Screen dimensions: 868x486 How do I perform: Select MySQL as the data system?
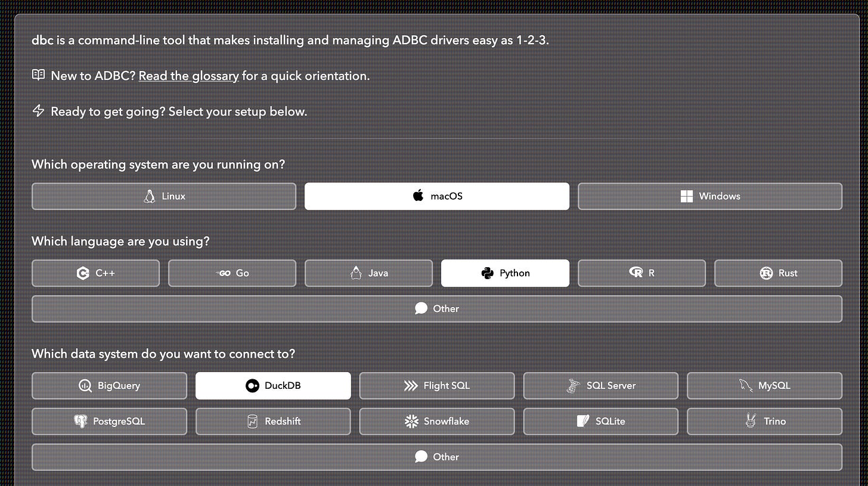[764, 386]
